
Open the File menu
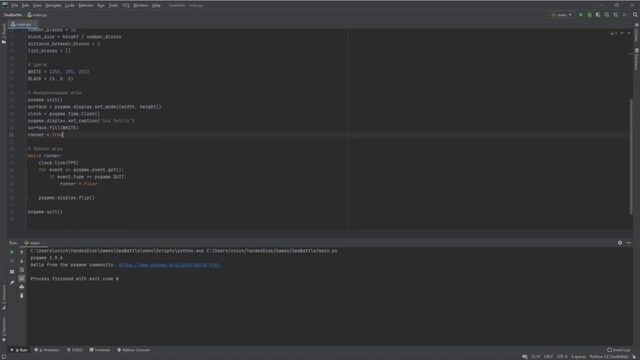point(15,6)
